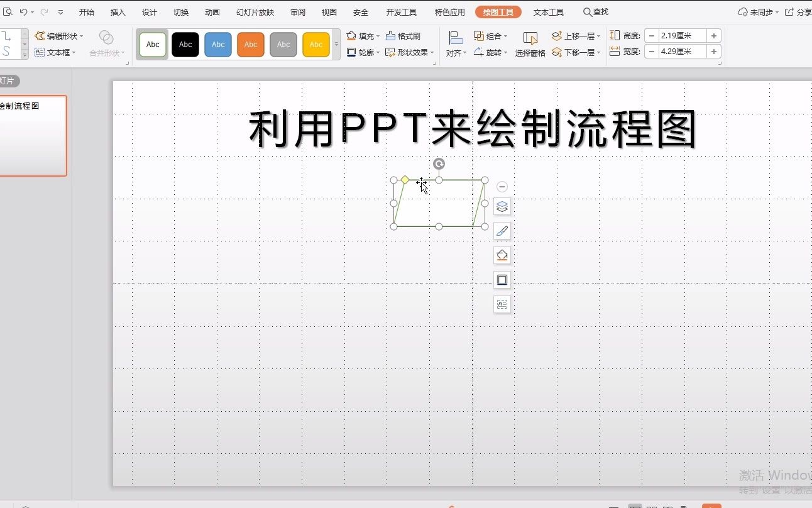Click the 宽度 4.29厘米 input field

pyautogui.click(x=683, y=52)
